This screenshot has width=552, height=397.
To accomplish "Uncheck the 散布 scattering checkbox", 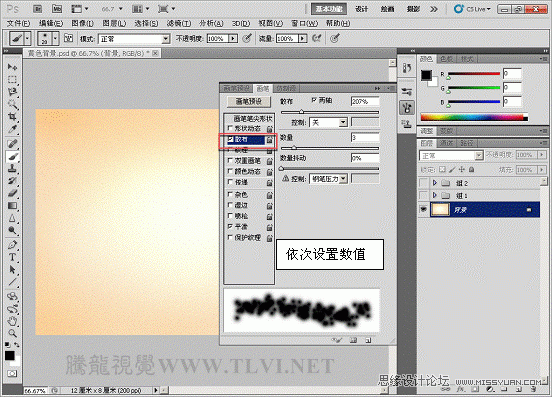I will (231, 139).
